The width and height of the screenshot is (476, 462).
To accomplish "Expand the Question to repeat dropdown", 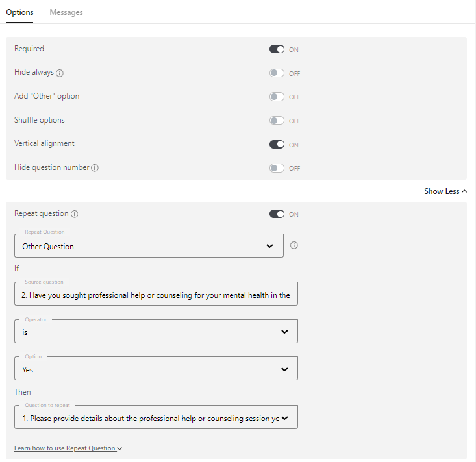I will pyautogui.click(x=156, y=417).
